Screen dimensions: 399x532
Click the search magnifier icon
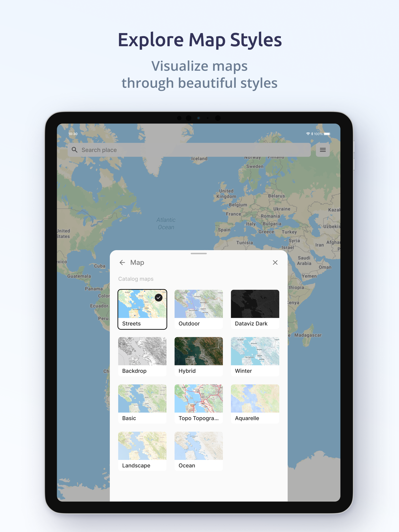[x=75, y=150]
